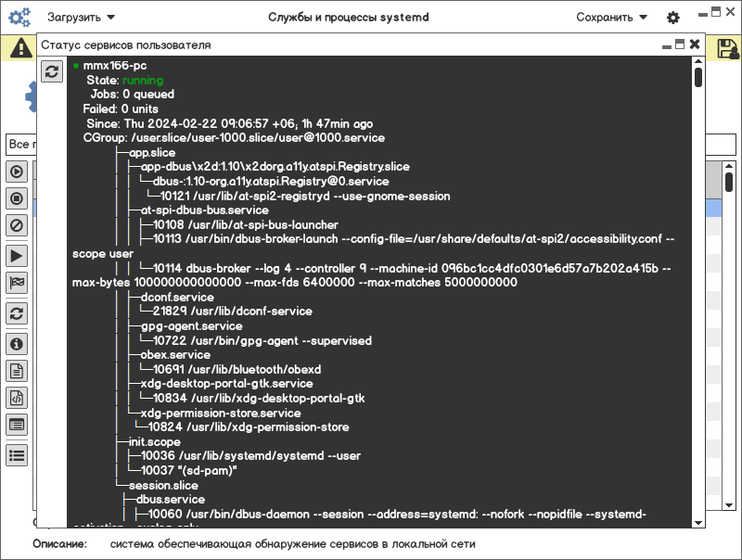Click the status output scroll-up arrow
This screenshot has width=742, height=560.
698,61
